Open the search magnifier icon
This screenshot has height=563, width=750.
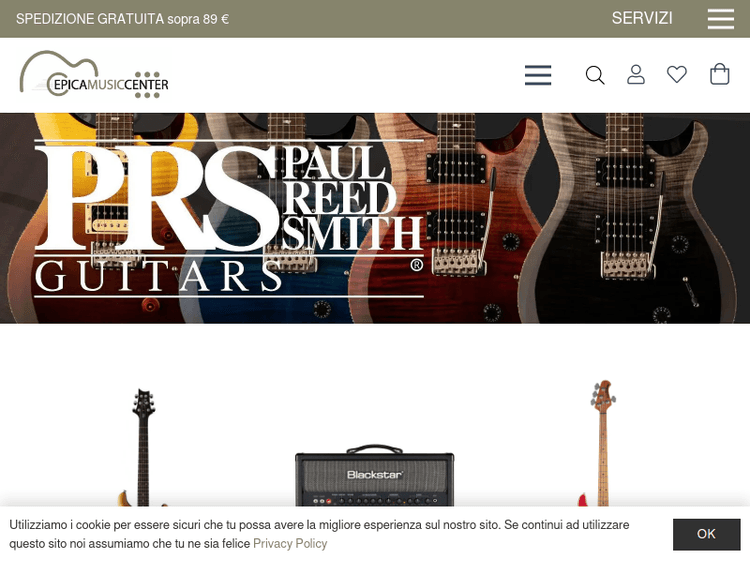595,76
